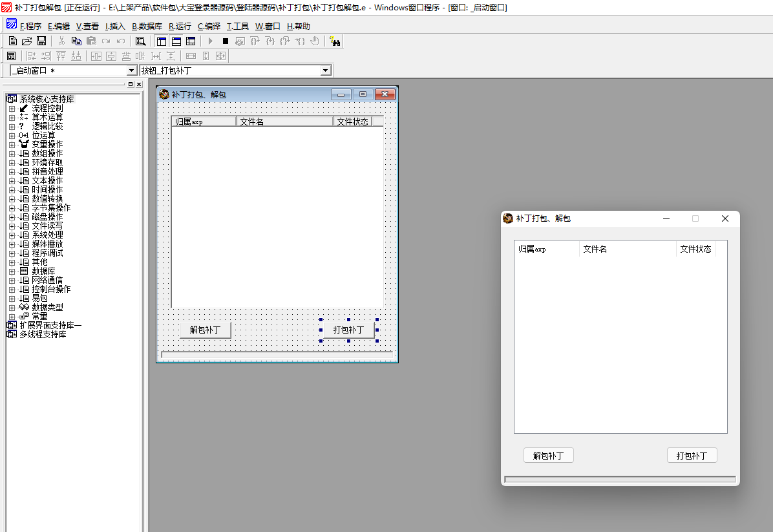Click the 文件名 column header in running window
The height and width of the screenshot is (532, 773).
coord(627,249)
